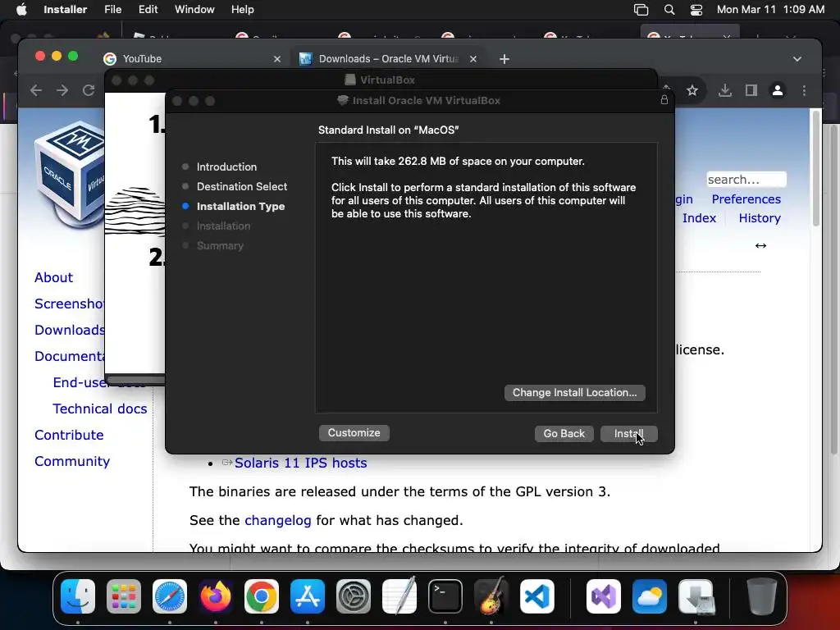840x630 pixels.
Task: Click the width toggle double-arrow icon
Action: click(760, 245)
